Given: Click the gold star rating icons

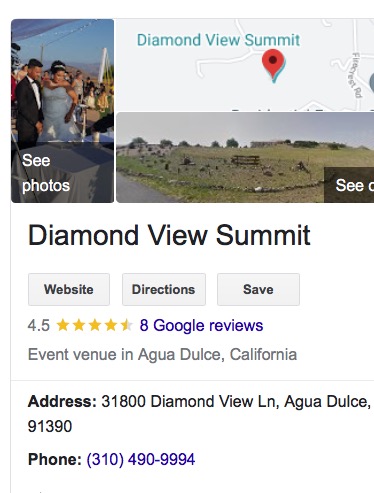Looking at the screenshot, I should tap(95, 325).
